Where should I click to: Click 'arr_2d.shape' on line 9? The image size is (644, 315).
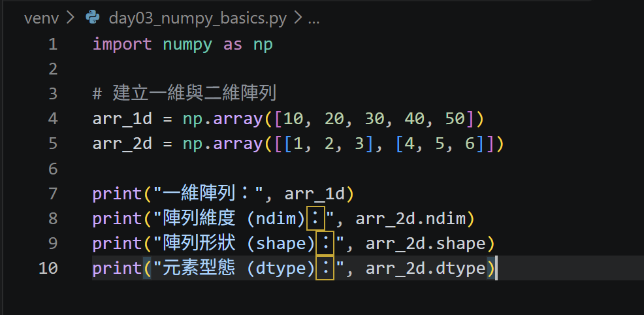click(x=425, y=244)
